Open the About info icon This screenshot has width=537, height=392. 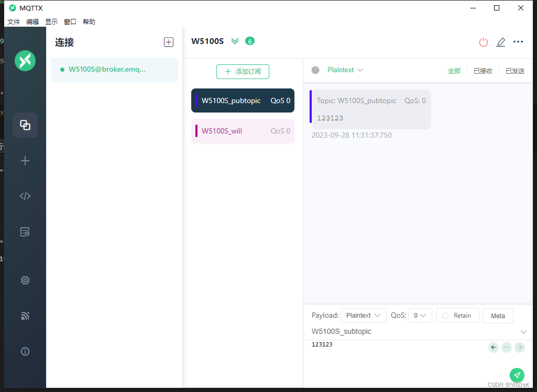click(x=25, y=351)
